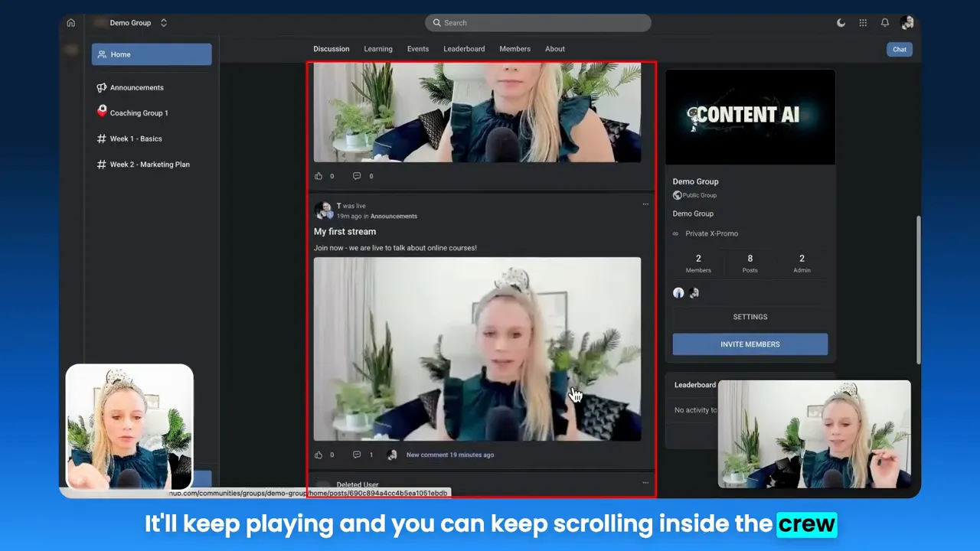Open comments on the top video post
This screenshot has width=980, height=551.
pos(357,176)
